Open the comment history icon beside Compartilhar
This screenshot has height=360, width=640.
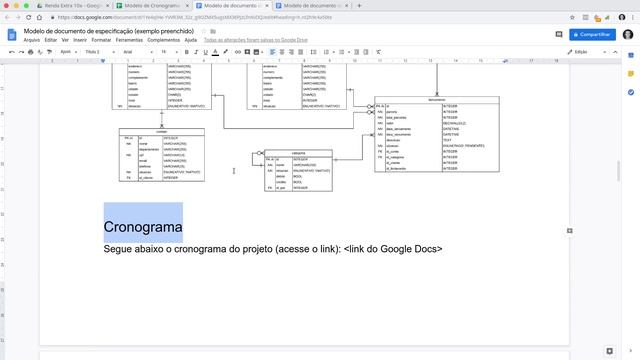click(559, 35)
